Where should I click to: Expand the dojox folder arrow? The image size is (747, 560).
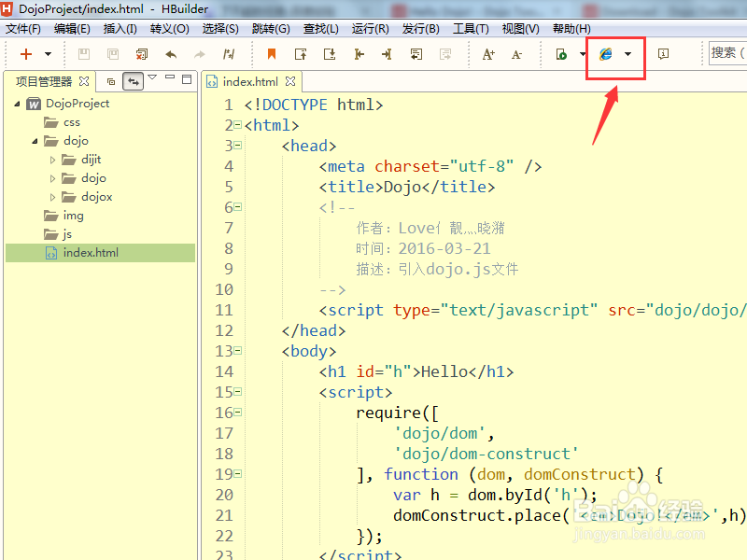(52, 197)
